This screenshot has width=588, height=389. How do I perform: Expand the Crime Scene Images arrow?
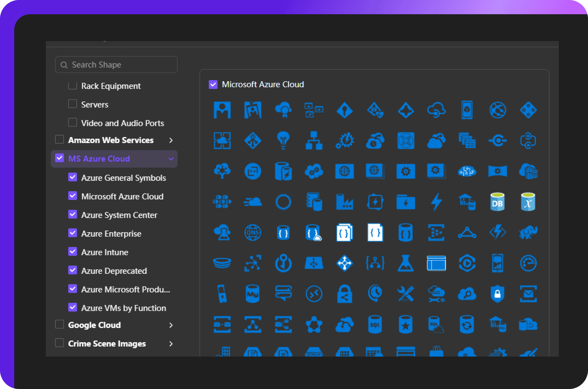[171, 344]
